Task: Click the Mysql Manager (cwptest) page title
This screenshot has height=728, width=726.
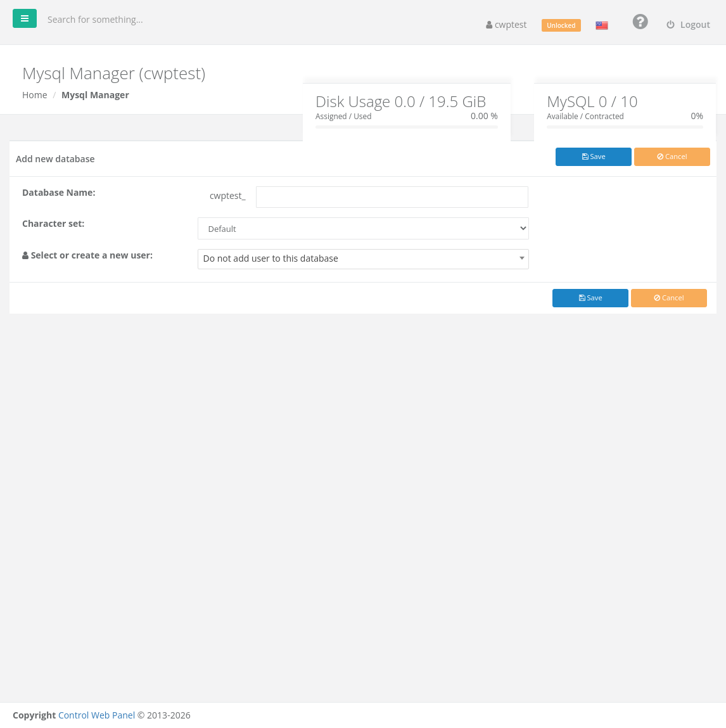Action: 114,73
